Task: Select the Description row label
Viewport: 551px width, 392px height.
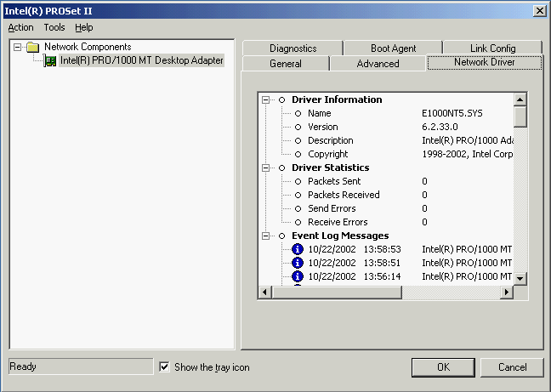Action: click(x=330, y=140)
